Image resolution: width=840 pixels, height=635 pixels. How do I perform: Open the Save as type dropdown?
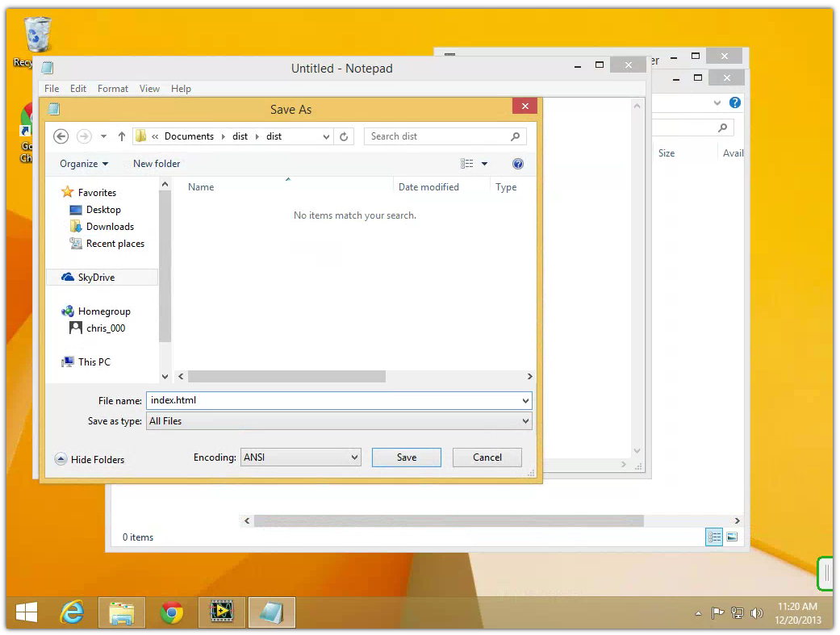coord(339,421)
